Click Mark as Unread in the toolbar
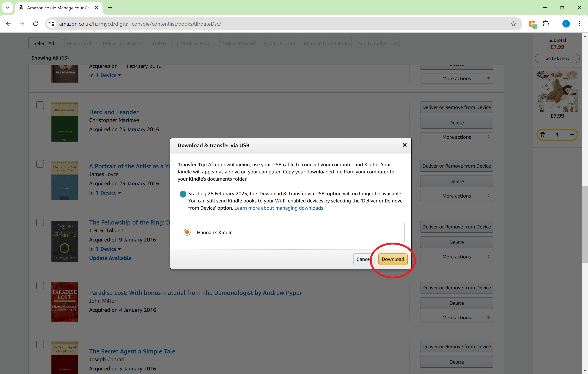Screen dimensions: 588x374 coord(238,43)
